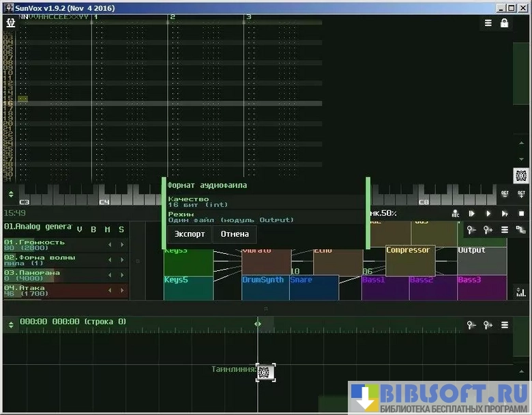Click right arrow on 02.Форма волны
532x415 pixels.
click(x=122, y=260)
